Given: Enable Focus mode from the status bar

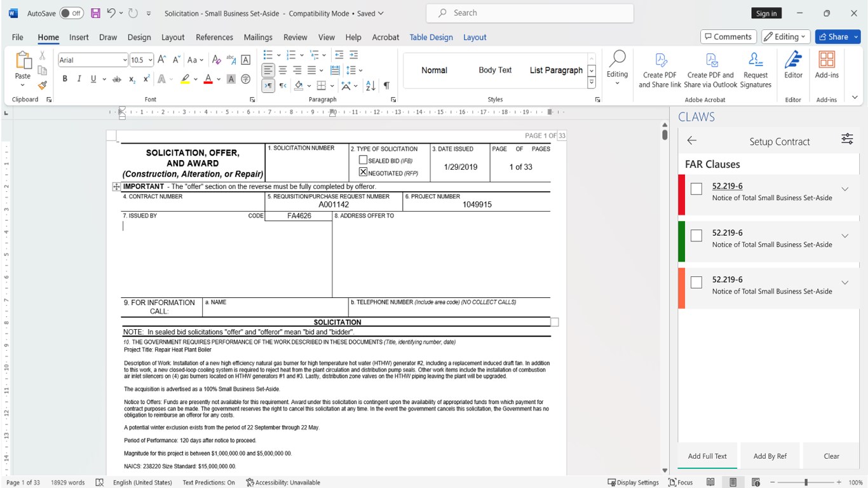Looking at the screenshot, I should pyautogui.click(x=681, y=482).
